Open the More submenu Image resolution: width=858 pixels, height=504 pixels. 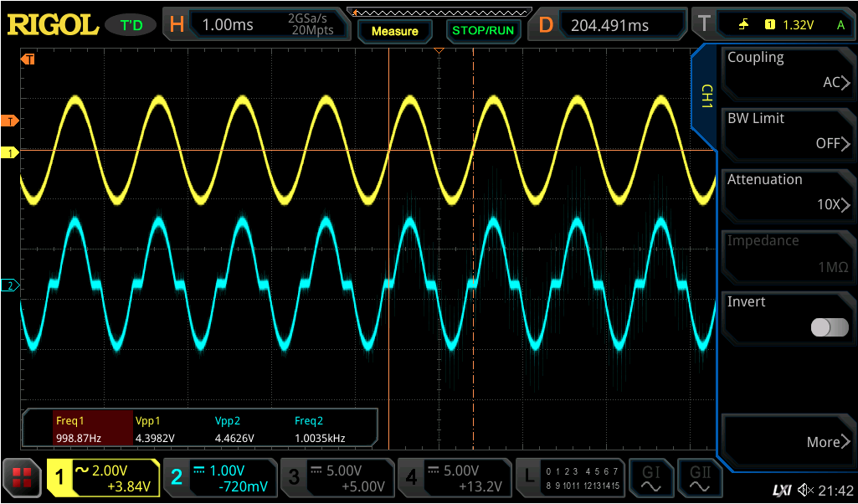tap(789, 440)
